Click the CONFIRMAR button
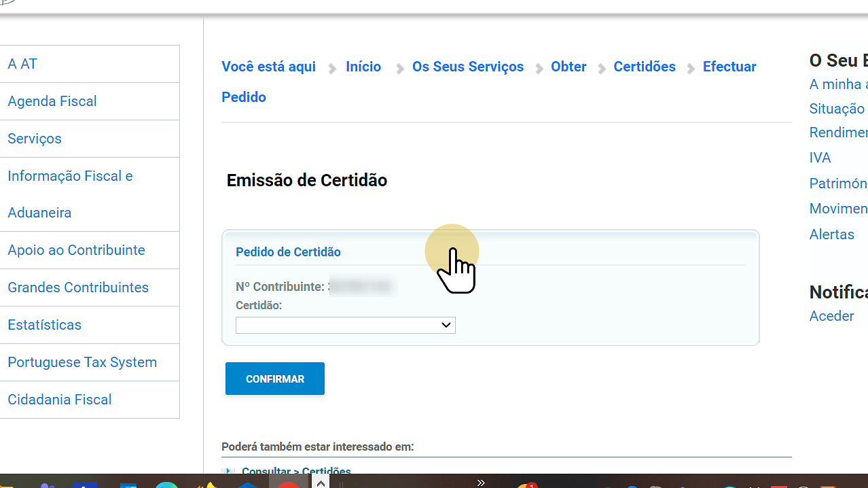868x488 pixels. 274,379
